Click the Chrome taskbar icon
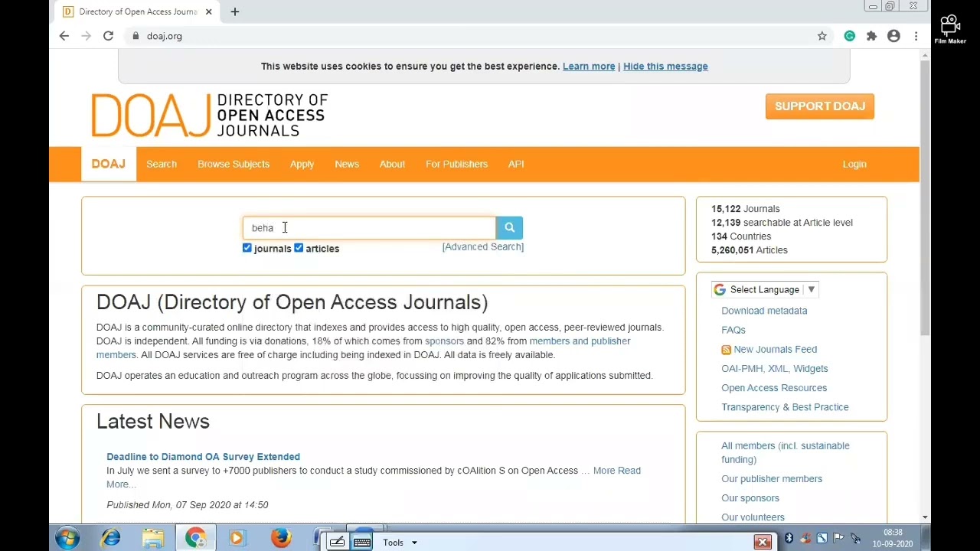This screenshot has height=551, width=980. point(196,539)
